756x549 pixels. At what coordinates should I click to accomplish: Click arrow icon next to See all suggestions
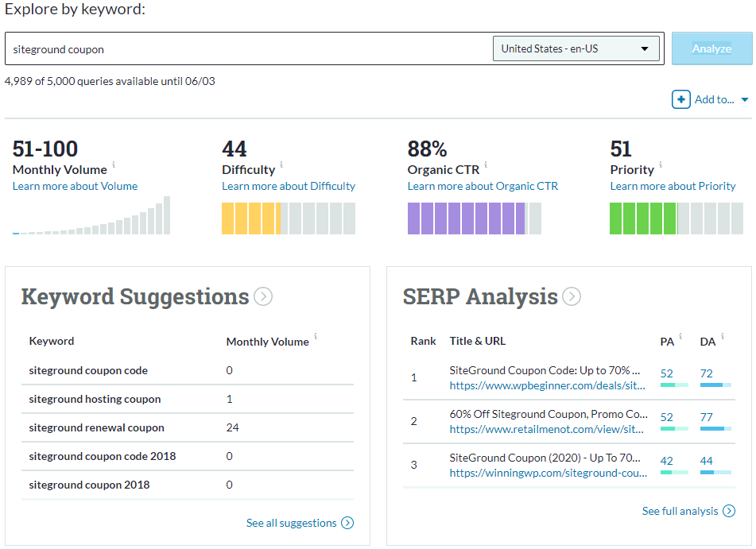pyautogui.click(x=347, y=523)
